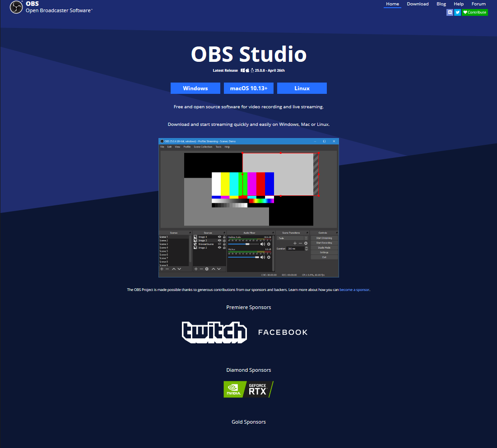The width and height of the screenshot is (497, 448).
Task: Click the remove source minus icon in OBS screenshot
Action: pyautogui.click(x=201, y=269)
